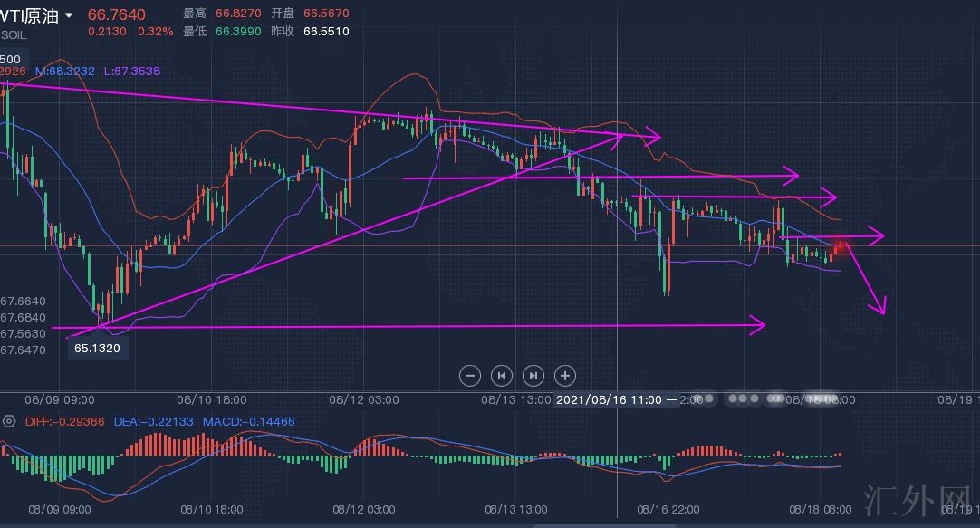The height and width of the screenshot is (528, 980).
Task: Click the 汇外网 watermark logo
Action: (x=915, y=498)
